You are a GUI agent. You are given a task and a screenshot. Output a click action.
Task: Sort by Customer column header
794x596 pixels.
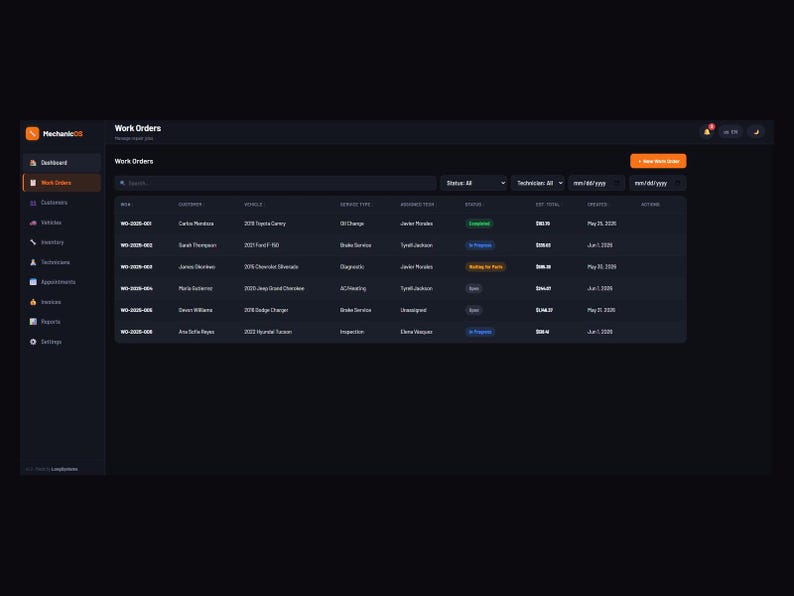point(190,205)
